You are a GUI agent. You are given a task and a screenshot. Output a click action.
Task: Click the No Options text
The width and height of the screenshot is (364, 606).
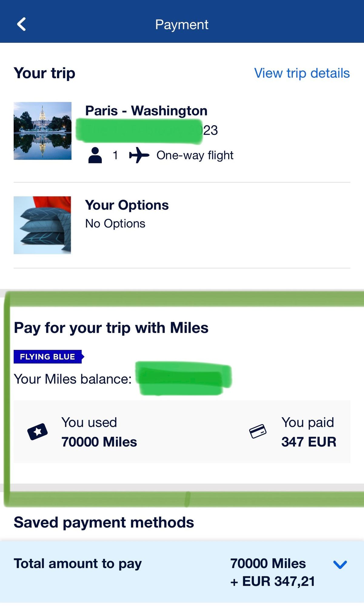click(x=115, y=224)
